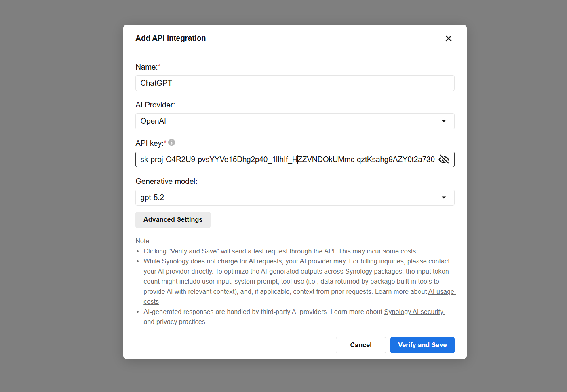Screen dimensions: 567x392
Task: Click the API key info icon
Action: tap(171, 143)
